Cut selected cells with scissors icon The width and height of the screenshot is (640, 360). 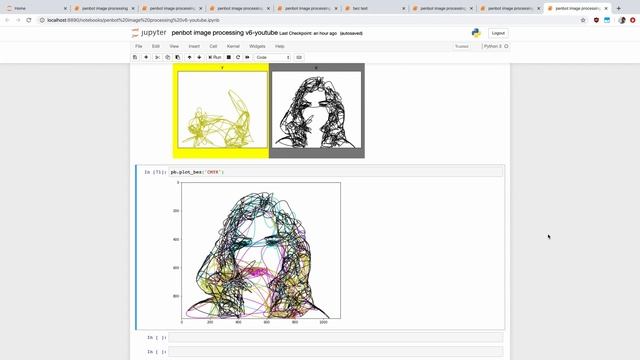[157, 58]
